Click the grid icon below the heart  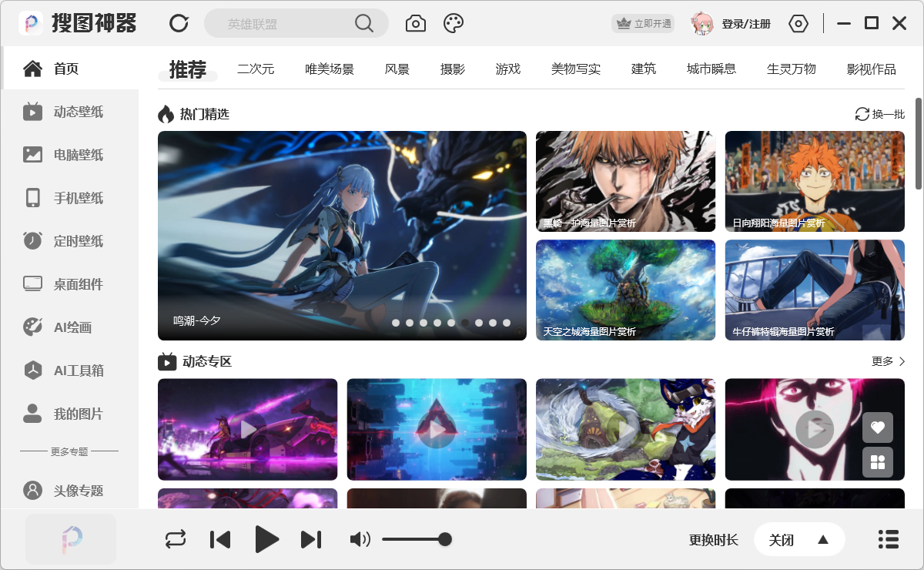point(878,462)
